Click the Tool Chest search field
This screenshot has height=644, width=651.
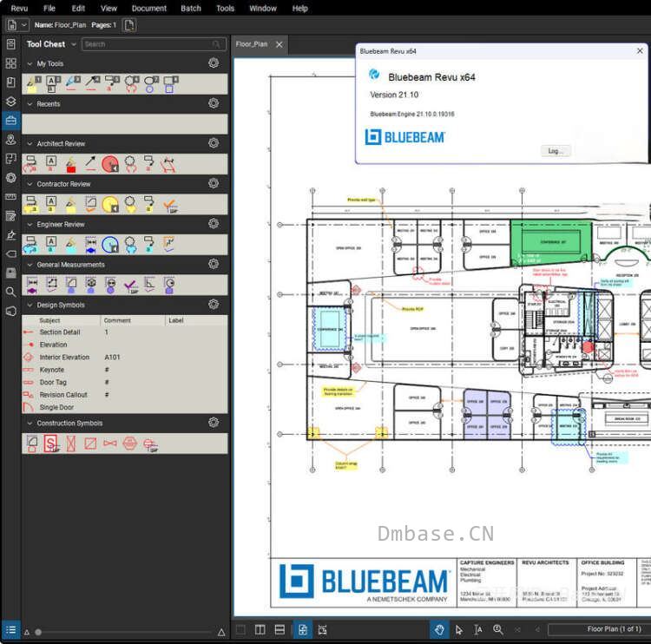154,44
